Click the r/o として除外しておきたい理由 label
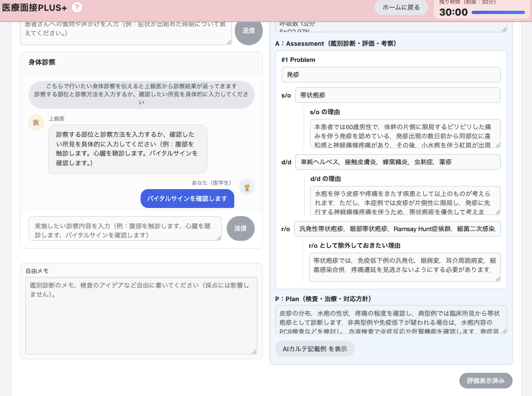Screen dimensions: 532x396 coord(354,246)
